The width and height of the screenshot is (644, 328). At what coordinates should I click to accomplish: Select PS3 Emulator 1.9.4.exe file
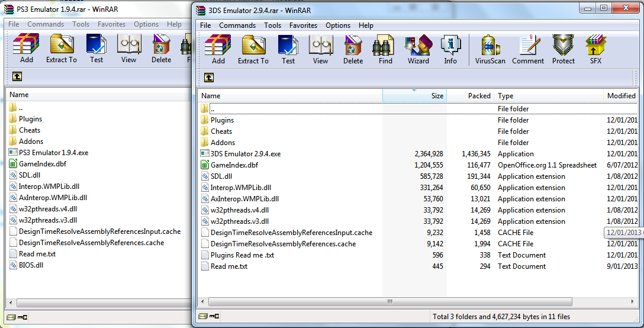click(53, 153)
